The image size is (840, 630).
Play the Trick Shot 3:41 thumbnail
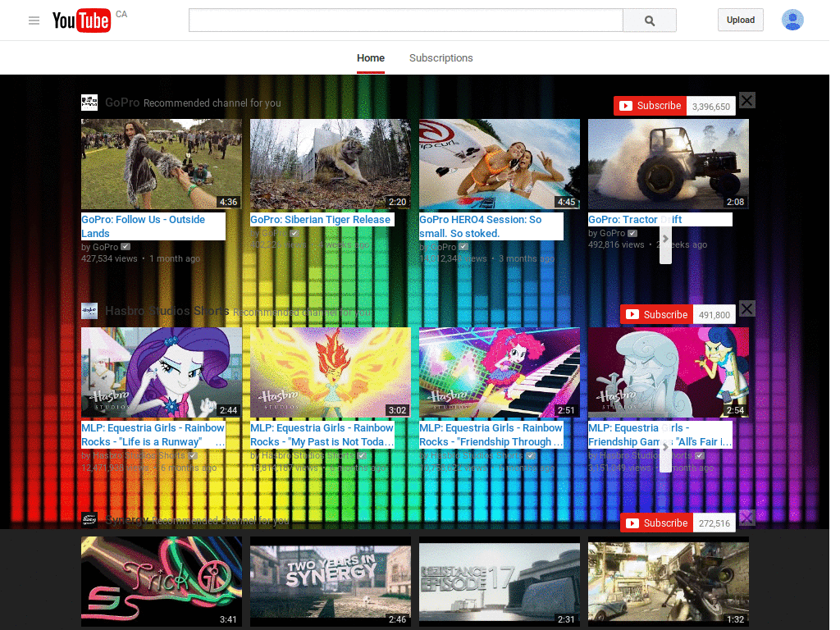click(162, 582)
